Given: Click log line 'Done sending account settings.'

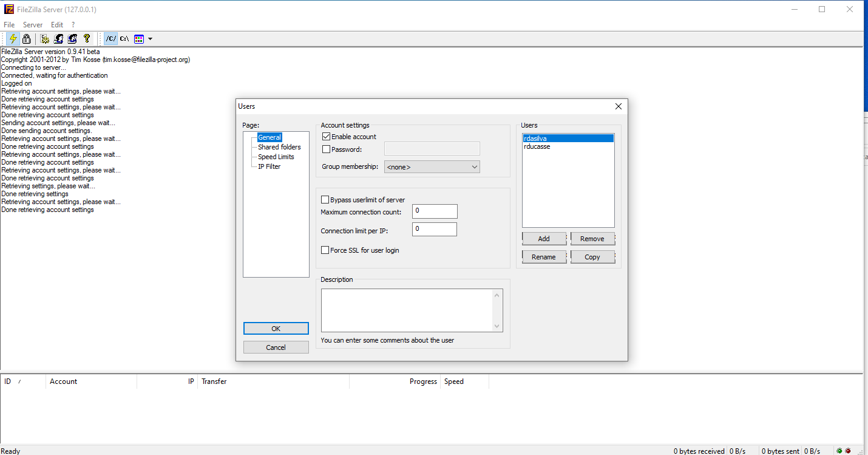Looking at the screenshot, I should click(x=46, y=131).
